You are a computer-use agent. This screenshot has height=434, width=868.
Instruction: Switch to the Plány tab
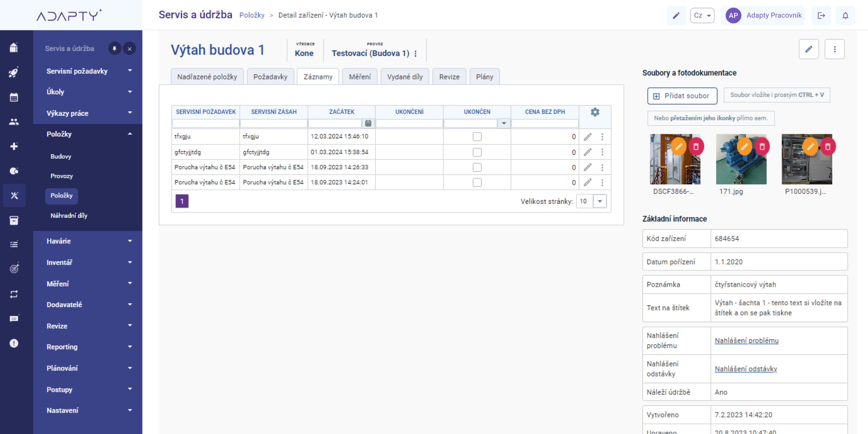484,77
